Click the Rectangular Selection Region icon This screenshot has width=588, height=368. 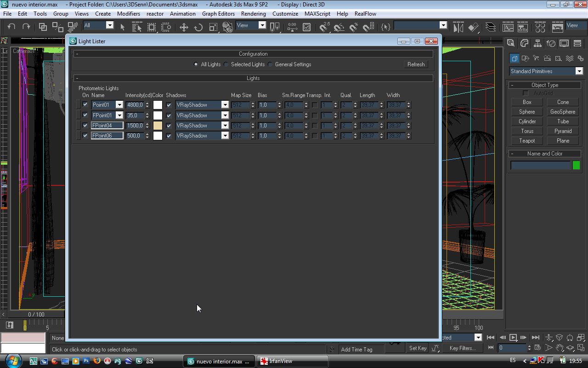(152, 27)
